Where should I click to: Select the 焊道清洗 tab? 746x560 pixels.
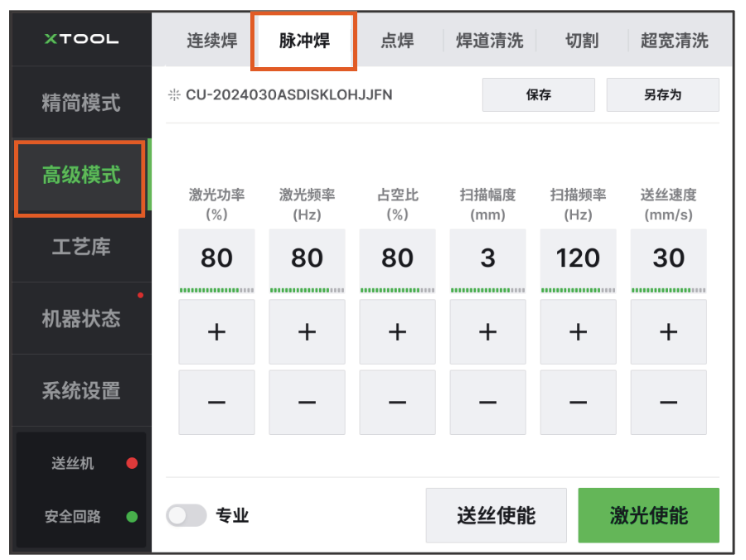click(489, 41)
